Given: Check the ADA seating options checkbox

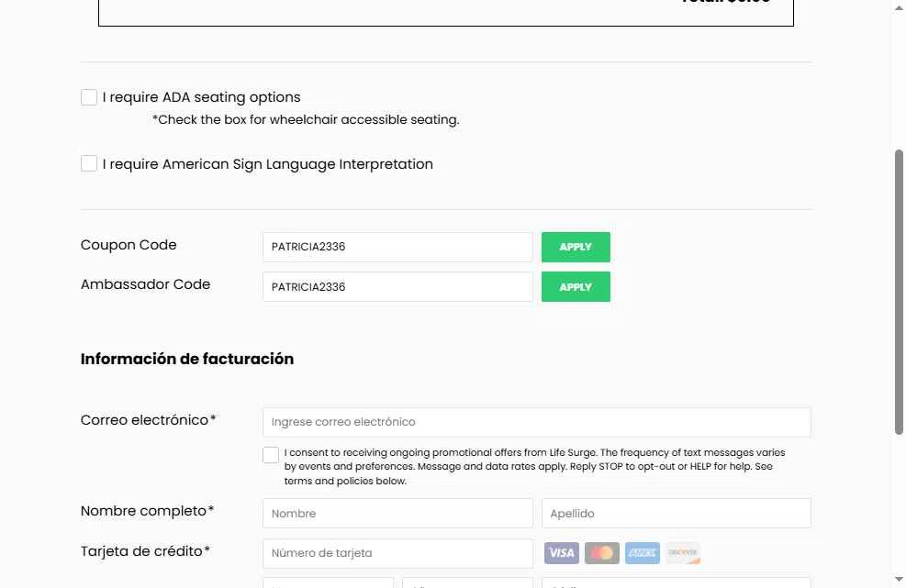Looking at the screenshot, I should 89,97.
